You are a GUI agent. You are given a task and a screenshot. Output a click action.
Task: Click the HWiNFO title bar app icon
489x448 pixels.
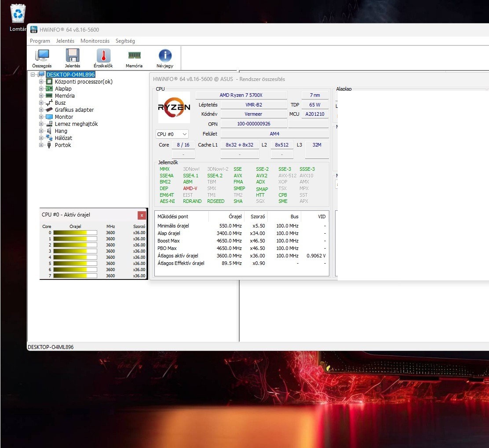(34, 29)
